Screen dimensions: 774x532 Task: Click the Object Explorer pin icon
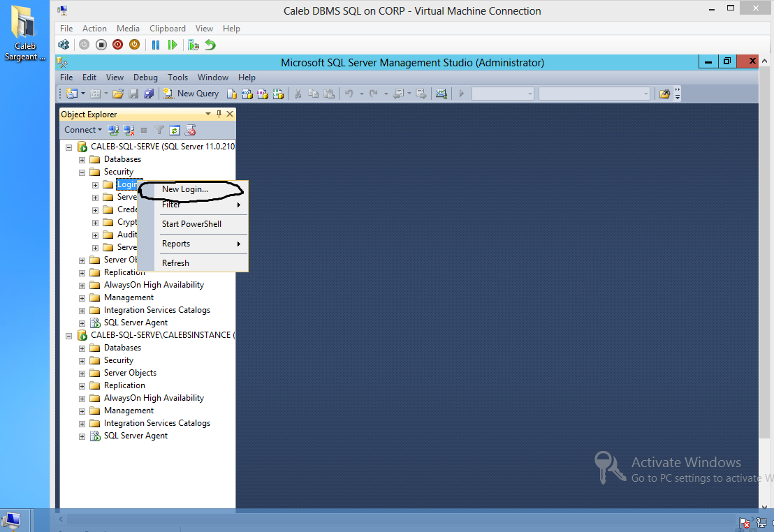(x=219, y=114)
